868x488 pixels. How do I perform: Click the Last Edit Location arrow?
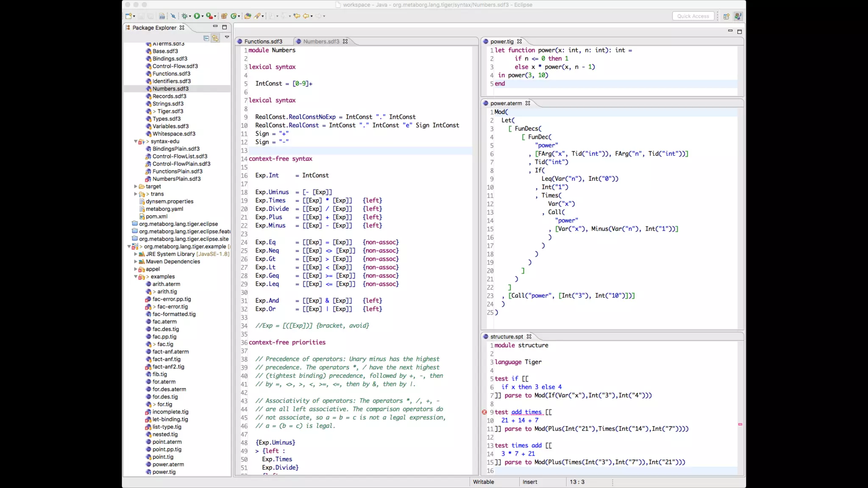click(297, 16)
